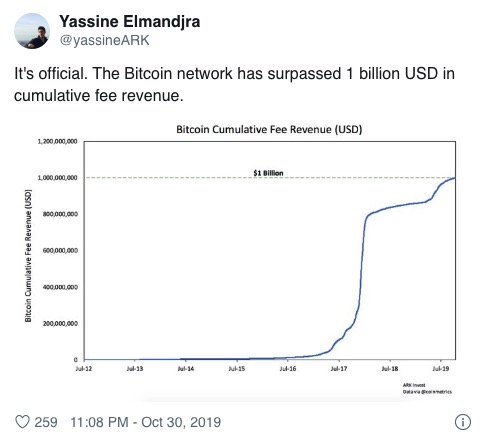Click the chart title Bitcoin Cumulative Fee Revenue
486x436 pixels.
pos(269,129)
